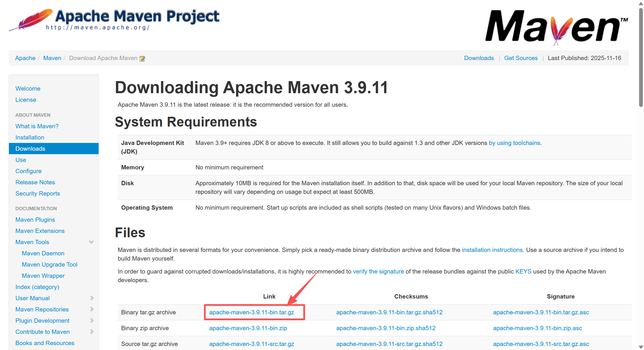Click the 'Binary tar.gz archive' row label
Screen dimensions: 644x350
click(x=148, y=312)
